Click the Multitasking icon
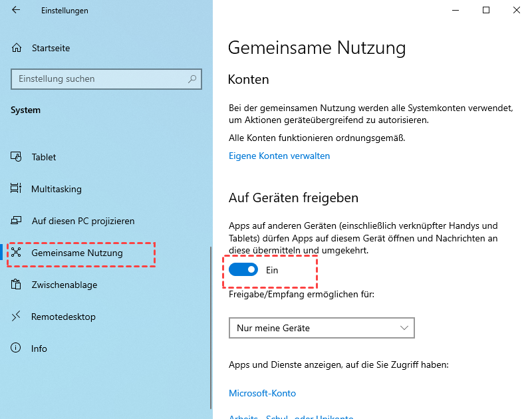Viewport: 532px width, 419px height. (x=17, y=189)
